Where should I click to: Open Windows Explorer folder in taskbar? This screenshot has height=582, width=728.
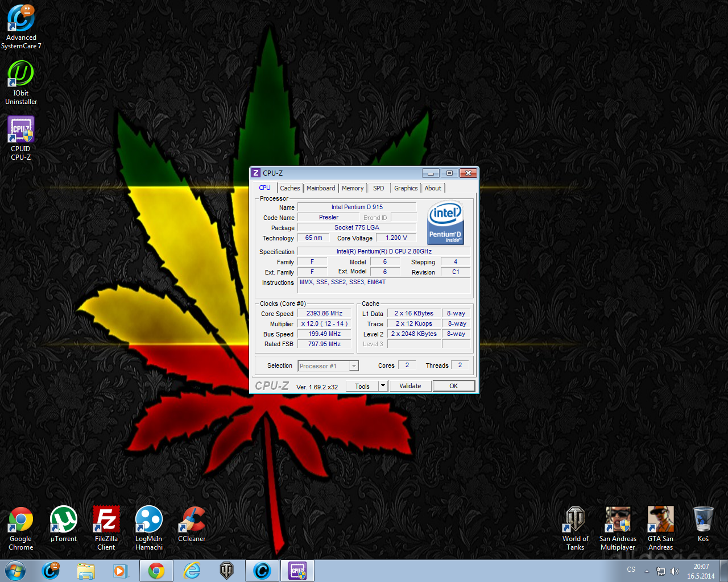tap(86, 571)
